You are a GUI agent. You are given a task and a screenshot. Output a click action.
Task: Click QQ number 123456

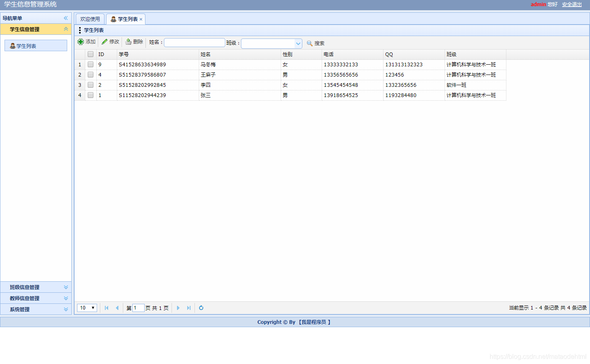tap(395, 75)
